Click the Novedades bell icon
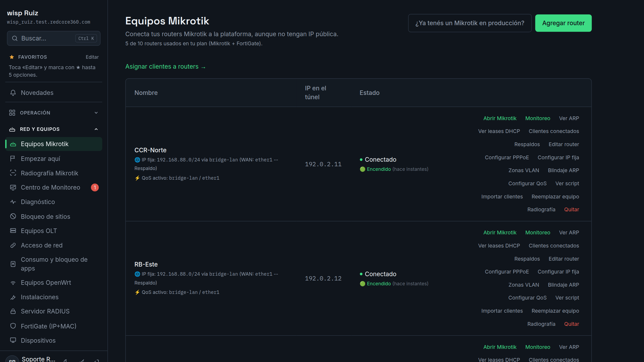Image resolution: width=644 pixels, height=362 pixels. click(x=13, y=93)
